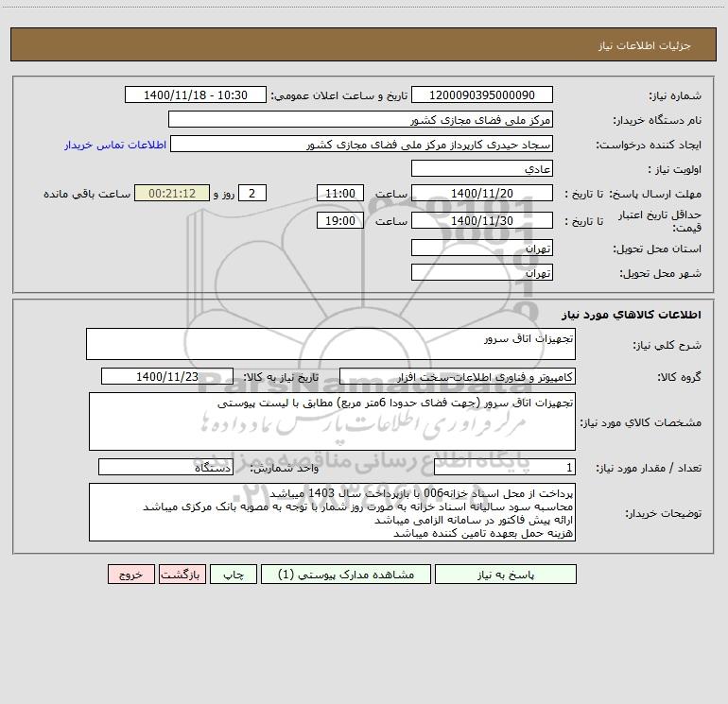Screen dimensions: 728x704
Task: Click the 'مشخصات کالای مورد نیاز:' label
Action: click(641, 422)
